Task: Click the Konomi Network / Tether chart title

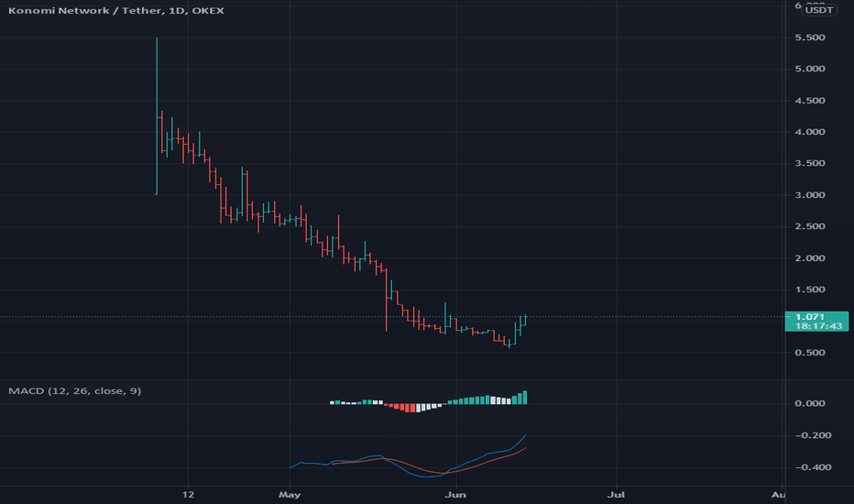Action: pyautogui.click(x=116, y=10)
